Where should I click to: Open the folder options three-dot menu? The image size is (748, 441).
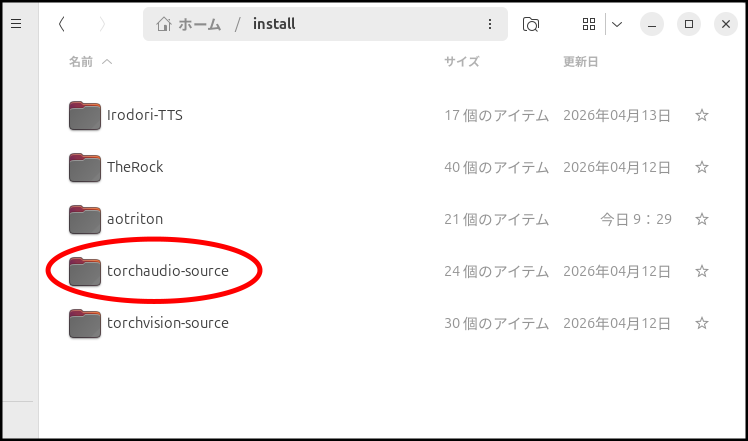[x=489, y=24]
